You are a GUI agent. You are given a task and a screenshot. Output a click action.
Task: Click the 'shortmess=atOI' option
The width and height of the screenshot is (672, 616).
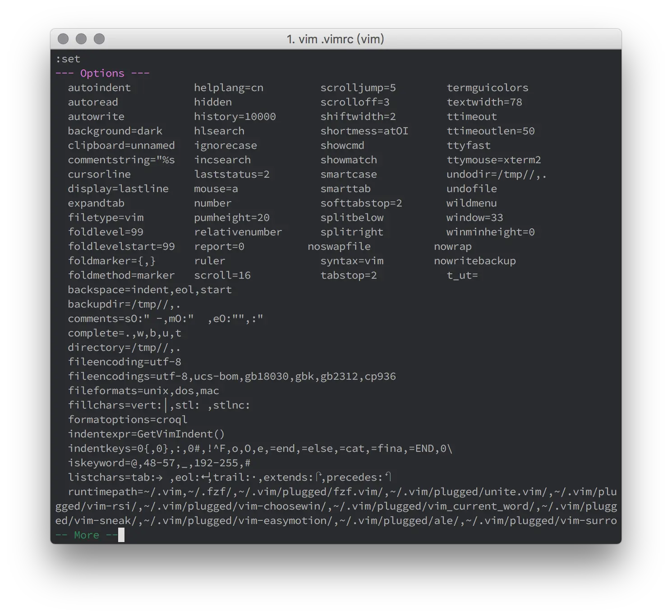point(364,131)
